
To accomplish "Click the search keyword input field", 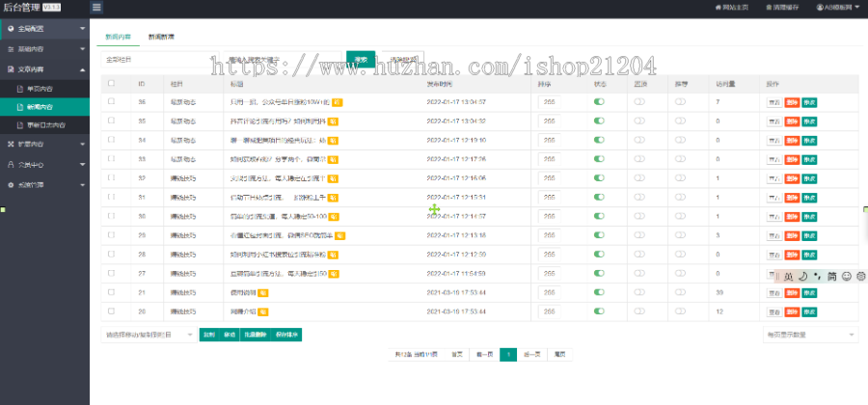I will [x=283, y=59].
